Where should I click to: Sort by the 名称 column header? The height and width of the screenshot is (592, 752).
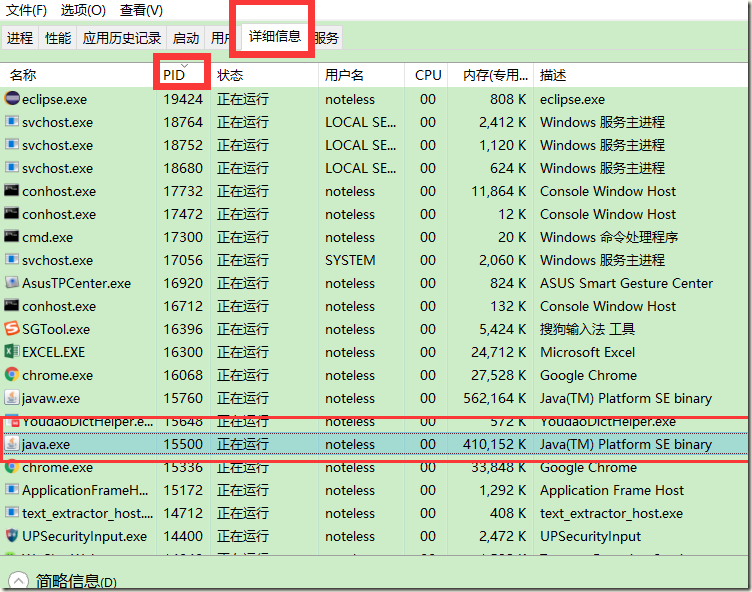point(78,75)
